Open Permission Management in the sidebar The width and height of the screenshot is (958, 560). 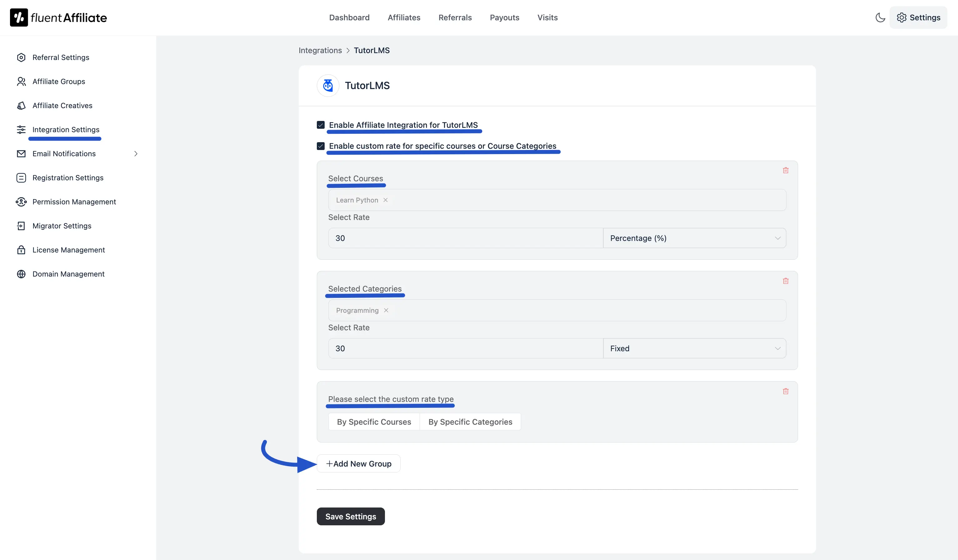pyautogui.click(x=74, y=202)
